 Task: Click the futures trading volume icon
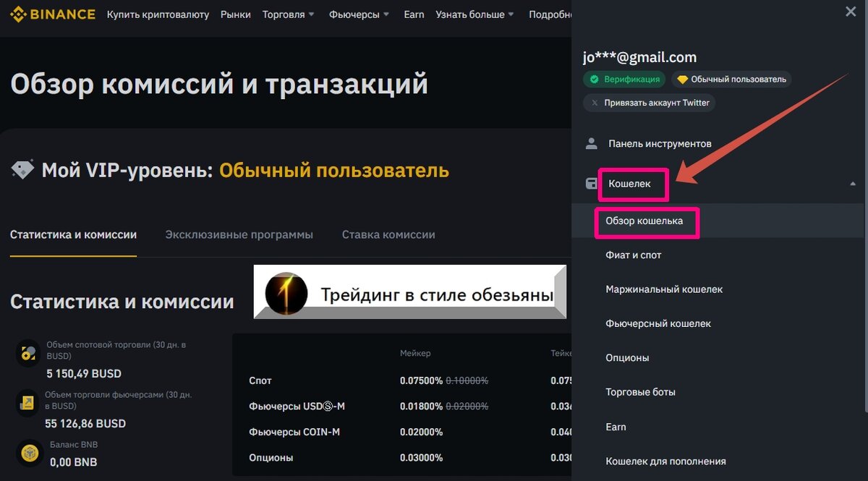coord(27,403)
